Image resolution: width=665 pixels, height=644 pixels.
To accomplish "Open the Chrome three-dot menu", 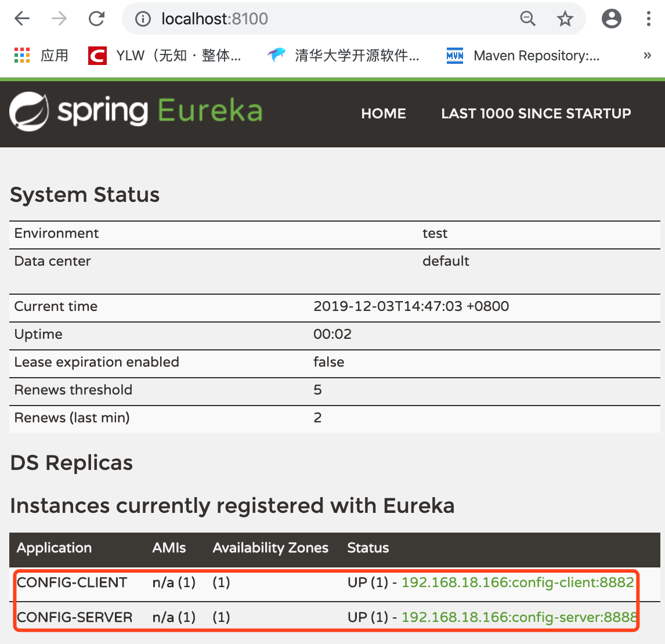I will click(x=648, y=19).
